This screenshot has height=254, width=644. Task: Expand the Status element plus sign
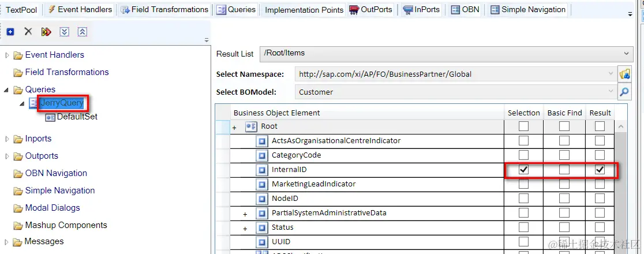[x=245, y=228]
